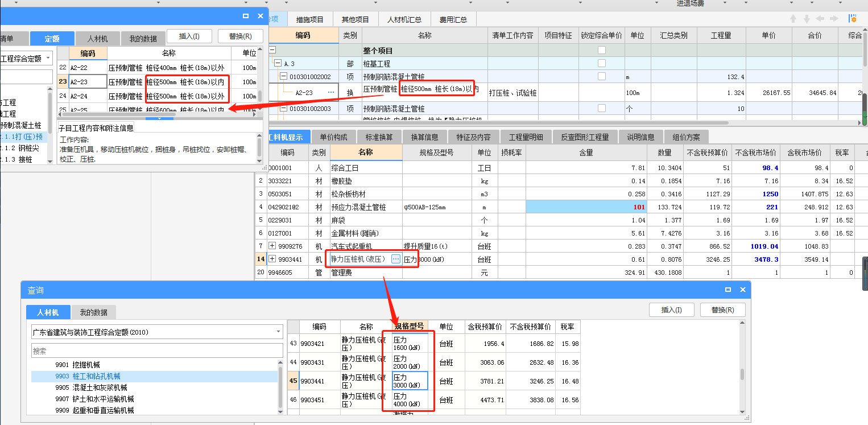Viewport: 868px width, 425px height.
Task: Select tree item 9905 混凝土和灰浆机械
Action: (91, 387)
